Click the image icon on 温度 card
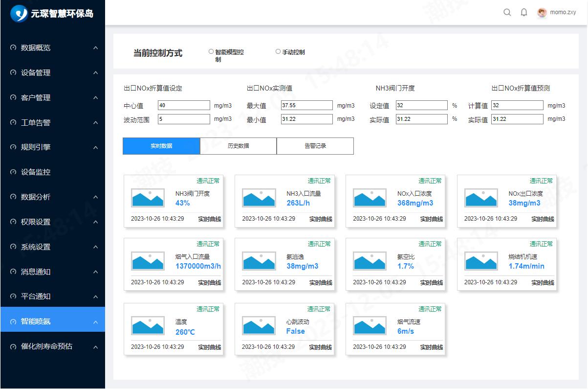Viewport: 588px width, 389px height. [148, 325]
